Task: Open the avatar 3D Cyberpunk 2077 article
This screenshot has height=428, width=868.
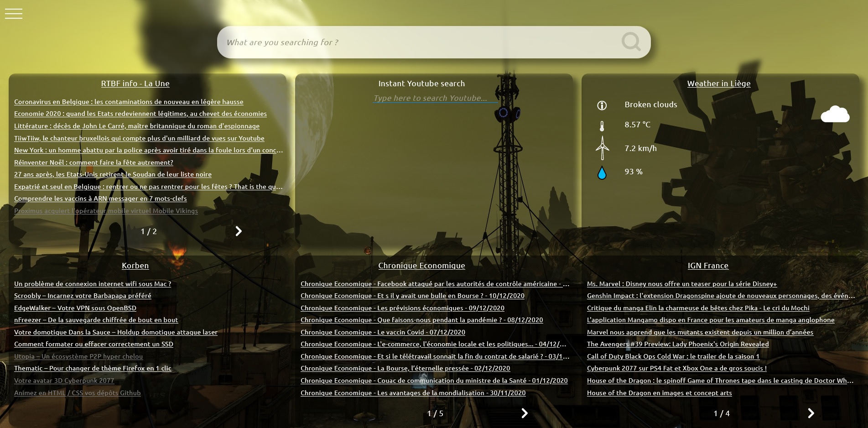Action: pos(64,381)
